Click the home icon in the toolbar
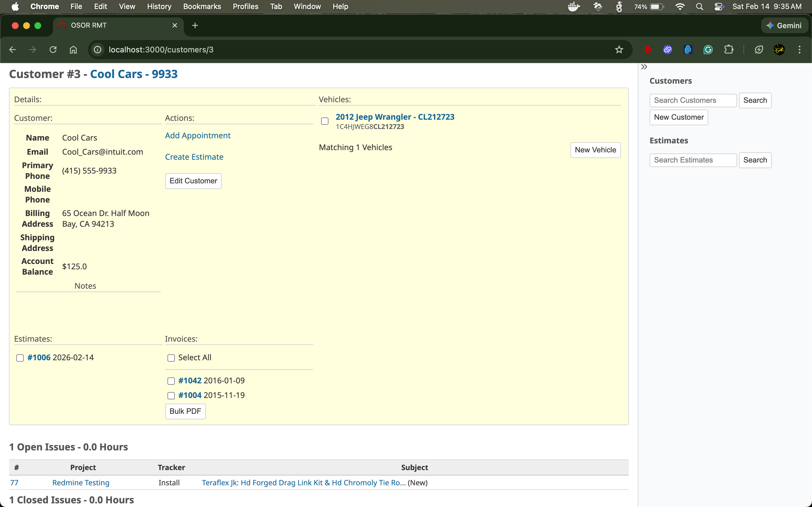This screenshot has height=507, width=812. pyautogui.click(x=73, y=50)
